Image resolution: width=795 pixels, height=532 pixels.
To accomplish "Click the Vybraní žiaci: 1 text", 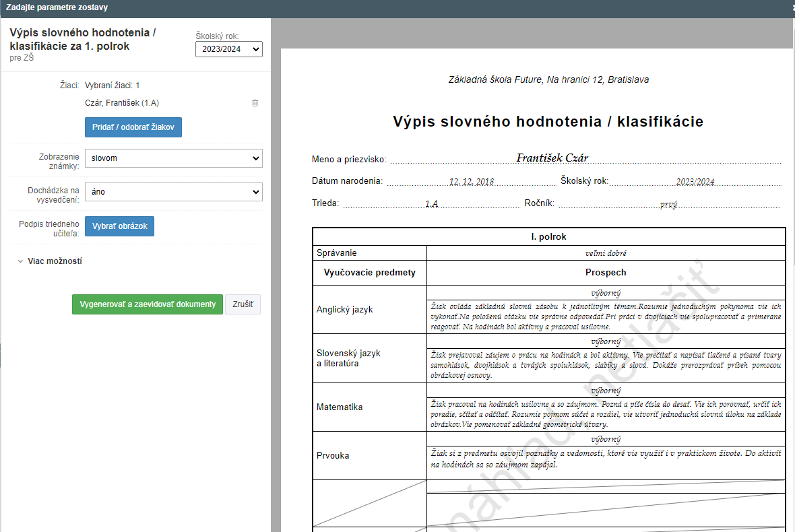I will point(112,85).
